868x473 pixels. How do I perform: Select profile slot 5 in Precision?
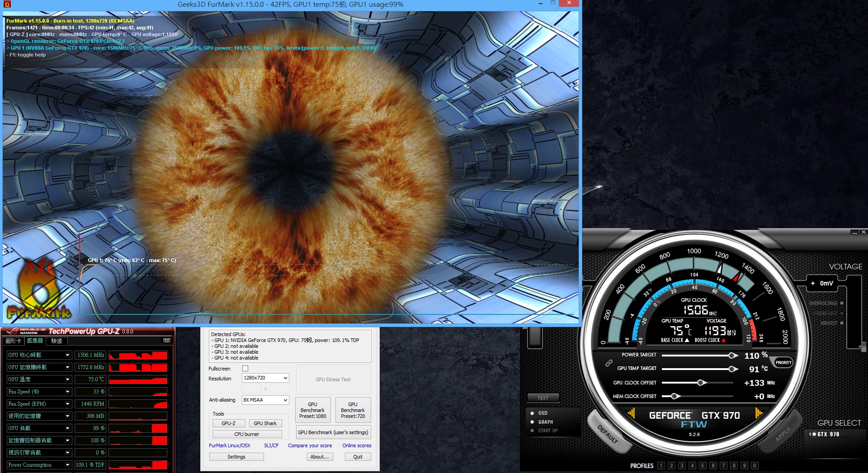(703, 466)
